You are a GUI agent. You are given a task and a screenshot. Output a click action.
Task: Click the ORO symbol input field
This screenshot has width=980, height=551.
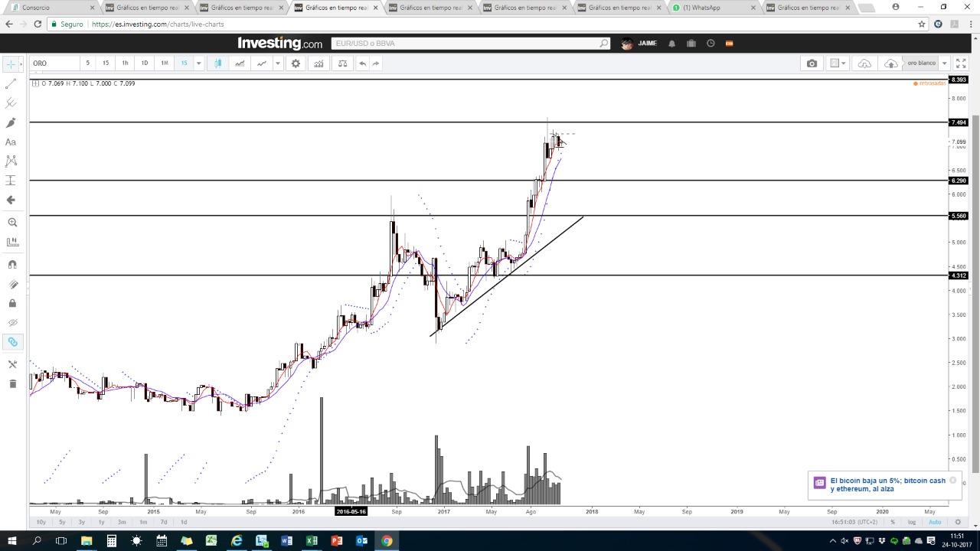[x=54, y=64]
